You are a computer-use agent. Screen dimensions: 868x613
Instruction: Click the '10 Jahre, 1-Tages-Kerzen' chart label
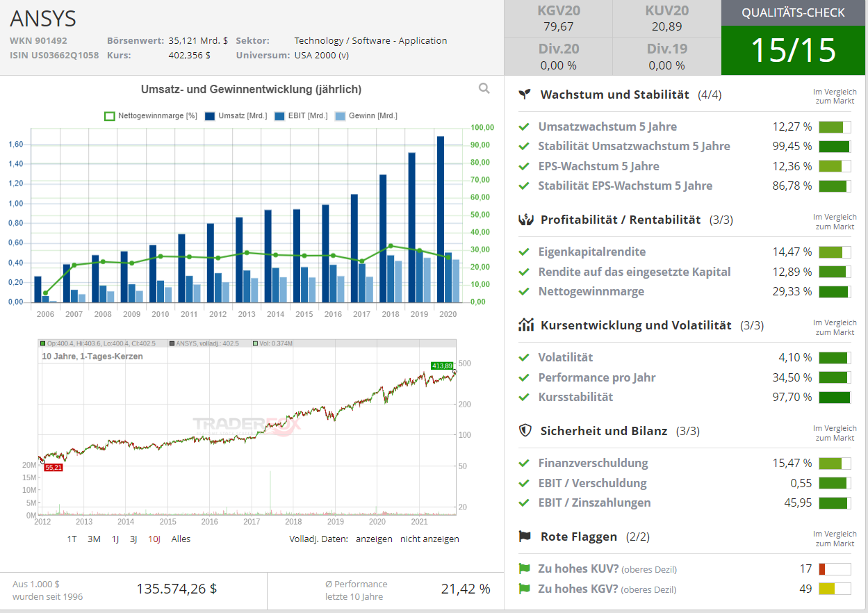coord(92,356)
